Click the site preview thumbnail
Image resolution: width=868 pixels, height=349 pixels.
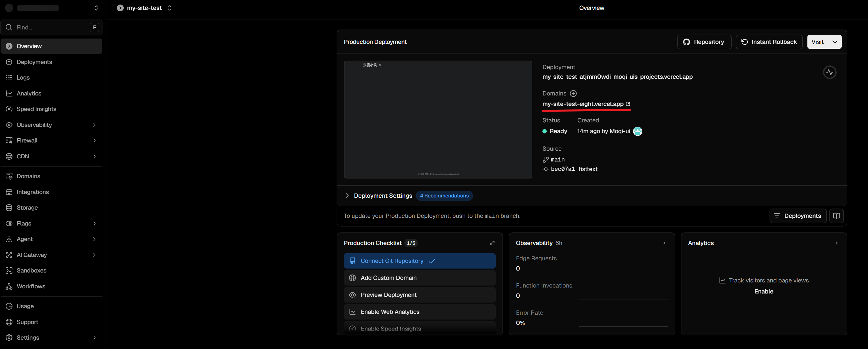coord(438,119)
